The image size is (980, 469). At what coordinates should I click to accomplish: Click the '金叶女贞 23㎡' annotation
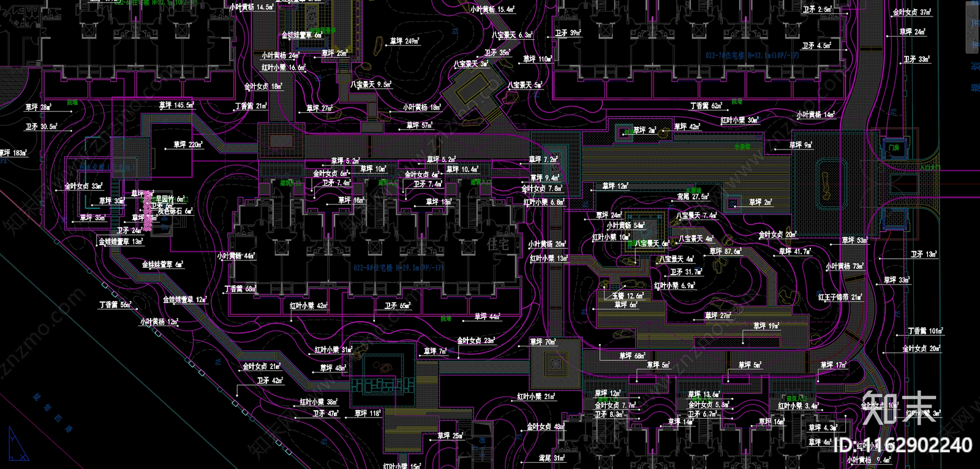point(477,340)
